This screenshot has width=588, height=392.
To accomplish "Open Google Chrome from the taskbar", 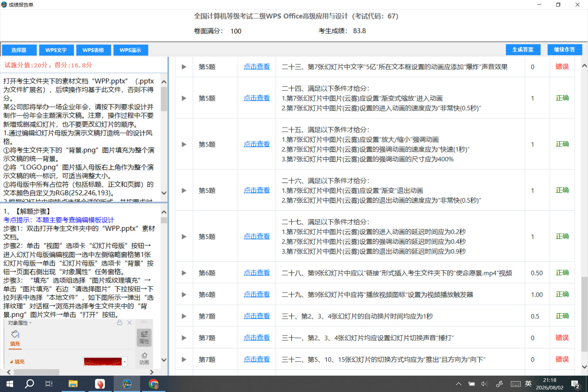I will point(154,384).
